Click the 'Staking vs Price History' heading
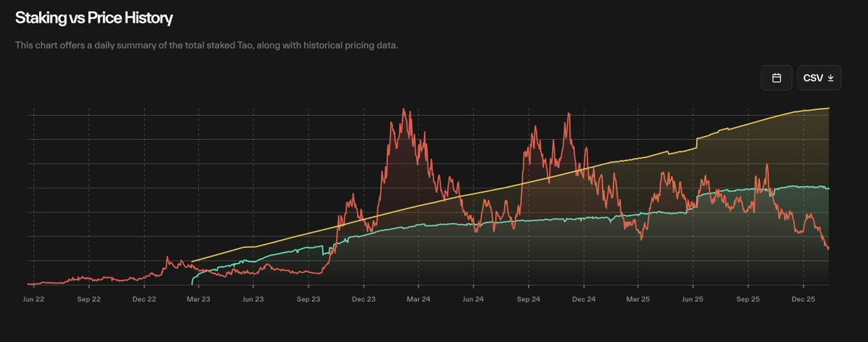The image size is (868, 342). click(x=94, y=17)
